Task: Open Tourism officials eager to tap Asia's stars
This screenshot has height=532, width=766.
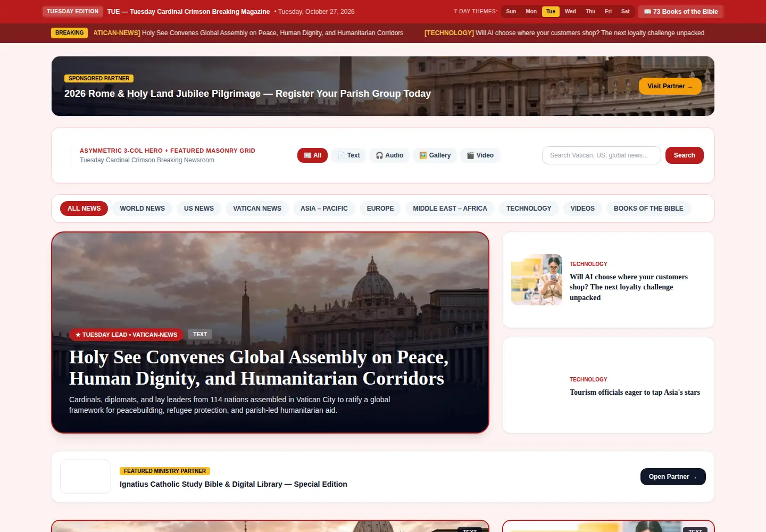Action: [635, 393]
